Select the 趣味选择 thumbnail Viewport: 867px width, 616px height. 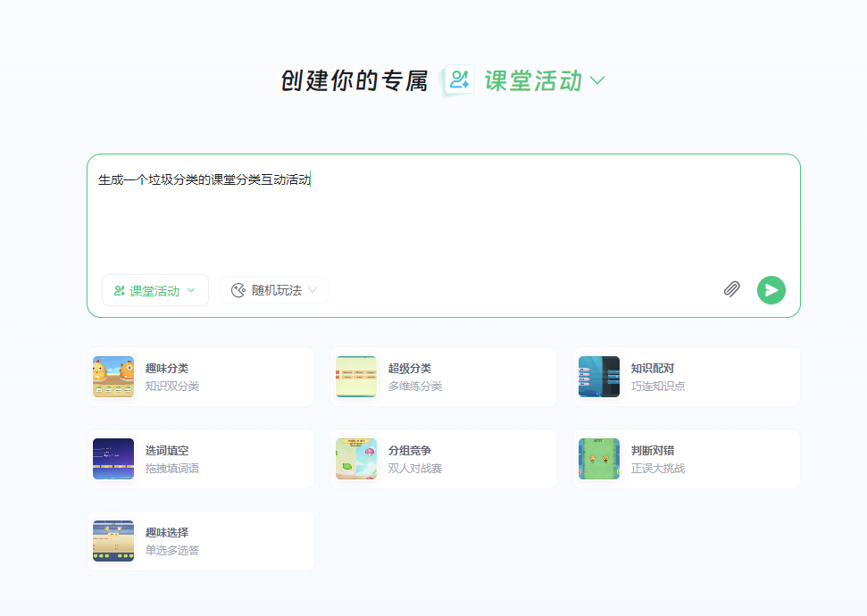(113, 541)
